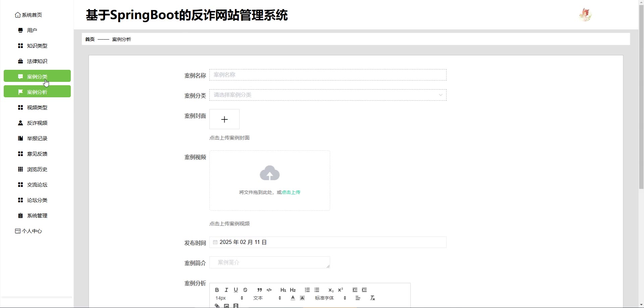Select the 案例分析 sidebar menu item
This screenshot has height=308, width=644.
pyautogui.click(x=37, y=91)
